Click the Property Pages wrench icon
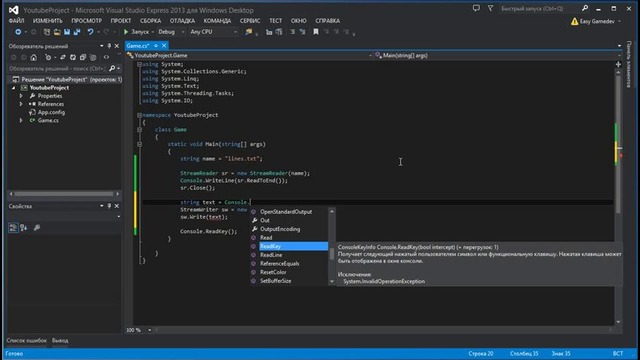 [x=37, y=228]
